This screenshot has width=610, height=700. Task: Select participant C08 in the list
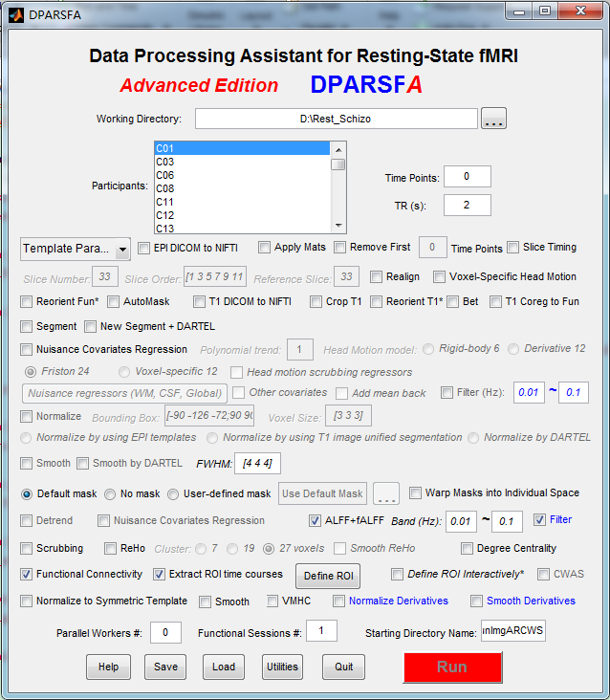click(242, 188)
